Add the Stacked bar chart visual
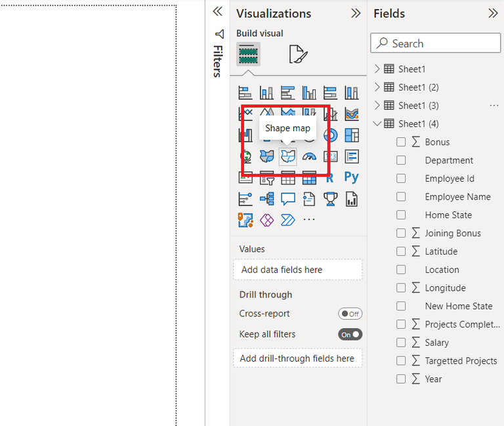 click(245, 93)
